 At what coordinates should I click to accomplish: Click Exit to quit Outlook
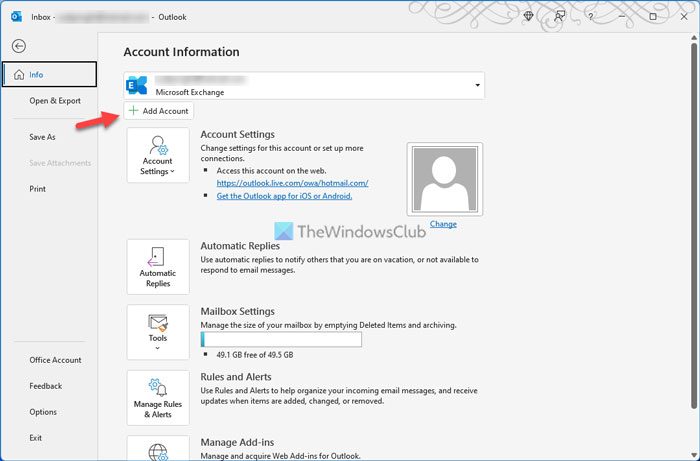pos(36,438)
